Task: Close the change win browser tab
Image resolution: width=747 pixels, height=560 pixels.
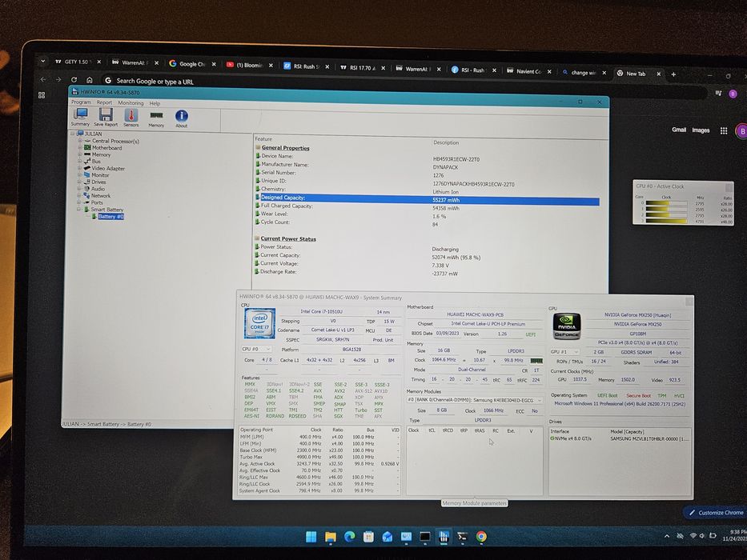Action: pos(604,74)
